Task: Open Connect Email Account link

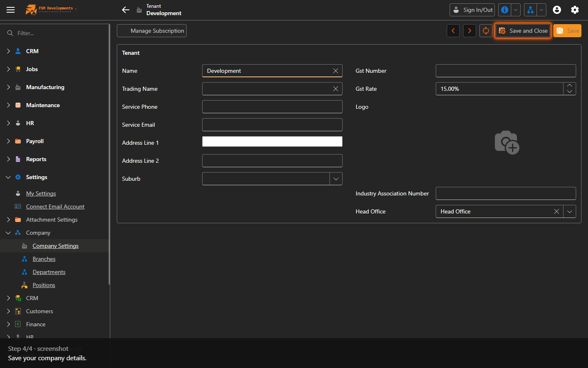Action: coord(55,206)
